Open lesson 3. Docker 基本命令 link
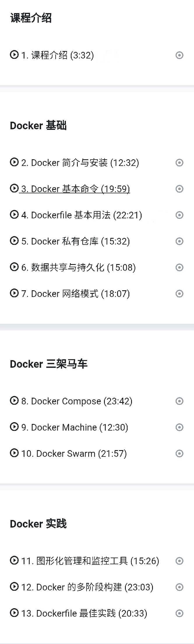The height and width of the screenshot is (644, 194). click(x=75, y=189)
